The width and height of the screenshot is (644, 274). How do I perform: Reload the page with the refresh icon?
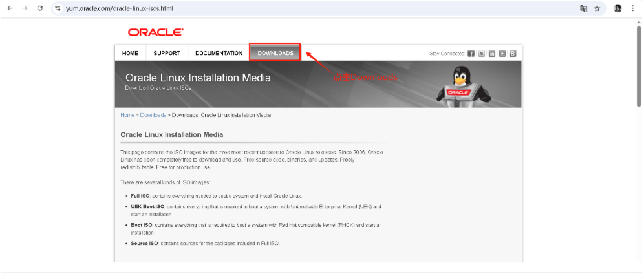click(x=40, y=8)
